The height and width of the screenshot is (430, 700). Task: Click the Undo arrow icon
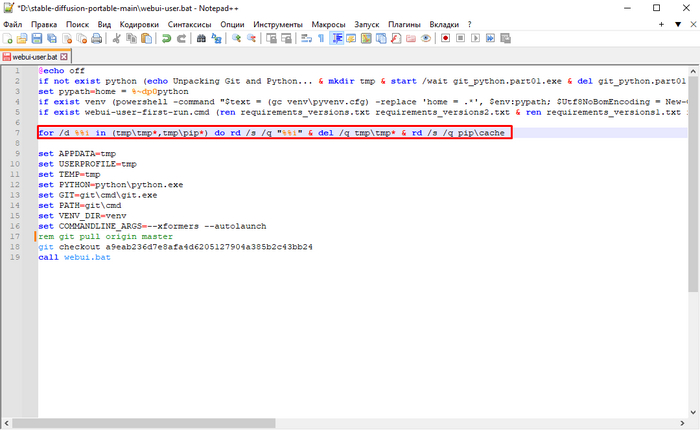(x=167, y=38)
